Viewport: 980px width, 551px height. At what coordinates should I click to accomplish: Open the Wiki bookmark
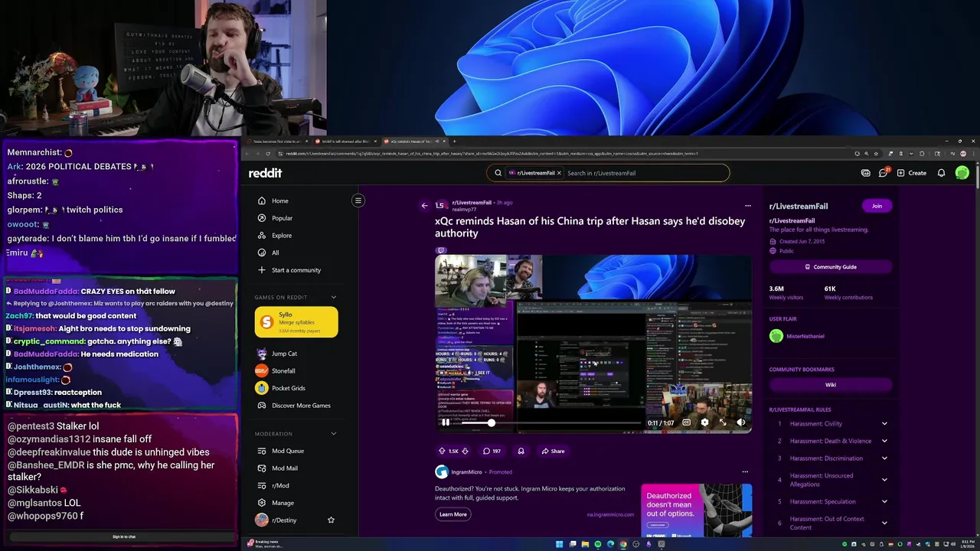tap(831, 385)
